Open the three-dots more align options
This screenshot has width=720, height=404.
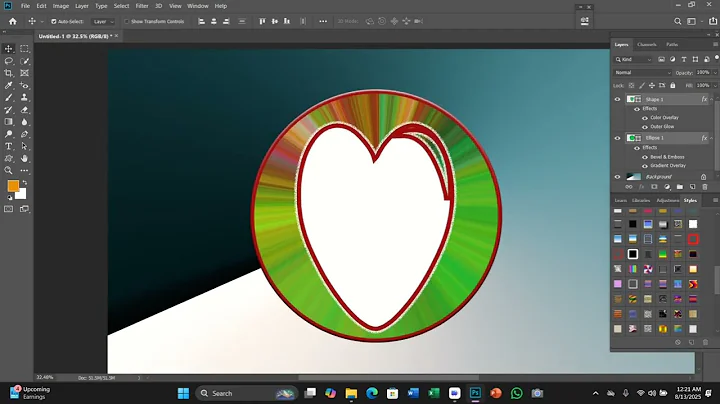(x=323, y=21)
